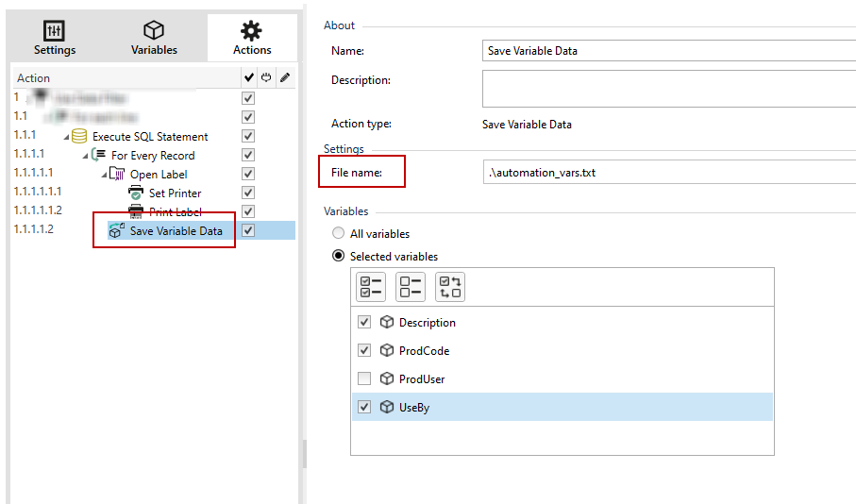The image size is (856, 504).
Task: Collapse the Open Label tree node
Action: pyautogui.click(x=105, y=175)
